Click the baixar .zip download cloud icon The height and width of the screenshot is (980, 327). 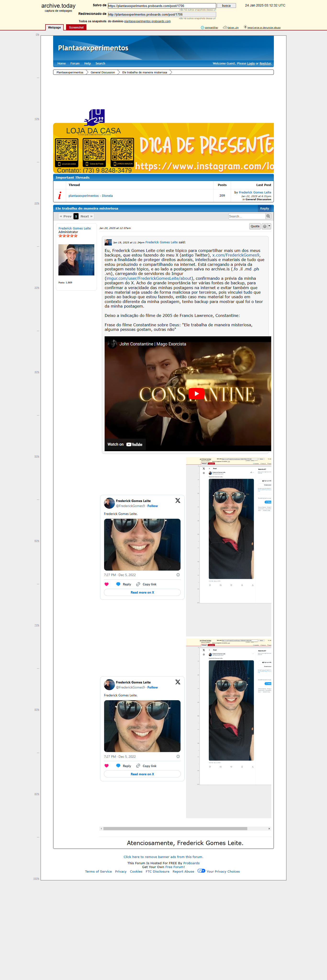pos(225,27)
